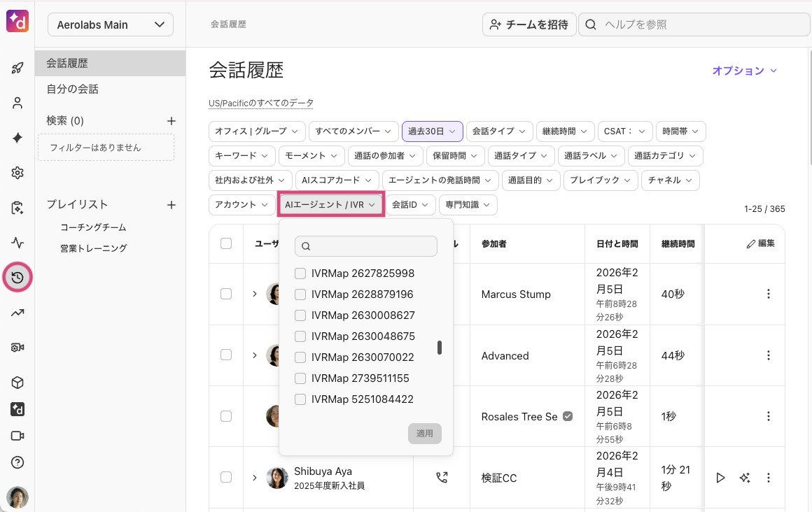812x512 pixels.
Task: Open the highlighted conversation history icon
Action: 17,277
